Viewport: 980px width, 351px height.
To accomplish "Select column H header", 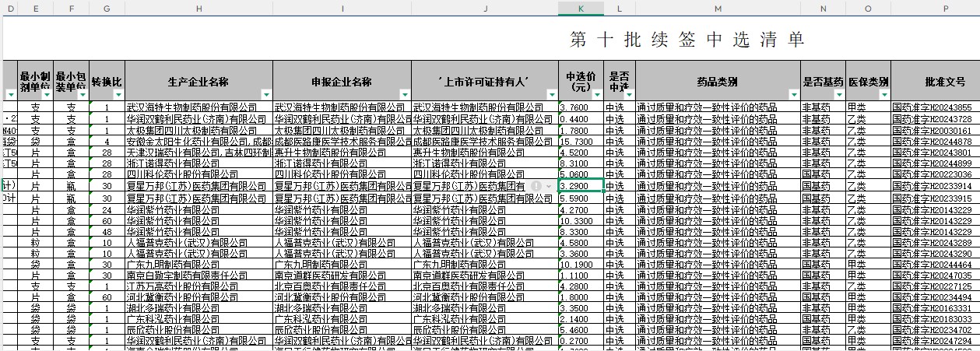I will (198, 7).
